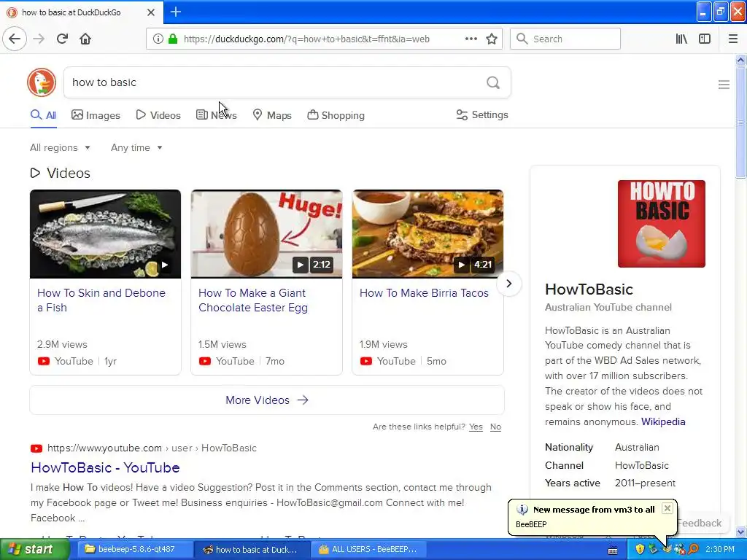The image size is (747, 560).
Task: Open the HowToBasic - YouTube result
Action: coord(105,467)
